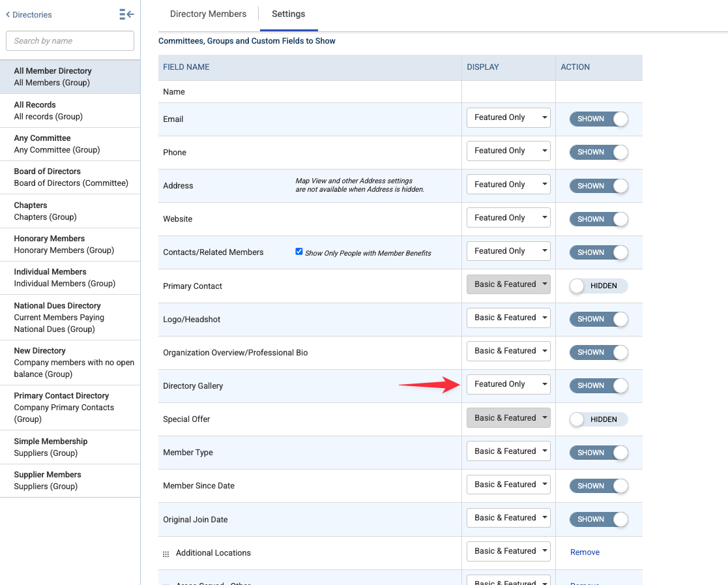Enable the Primary Contact HIDDEN toggle
Viewport: 728px width, 585px height.
(x=598, y=286)
